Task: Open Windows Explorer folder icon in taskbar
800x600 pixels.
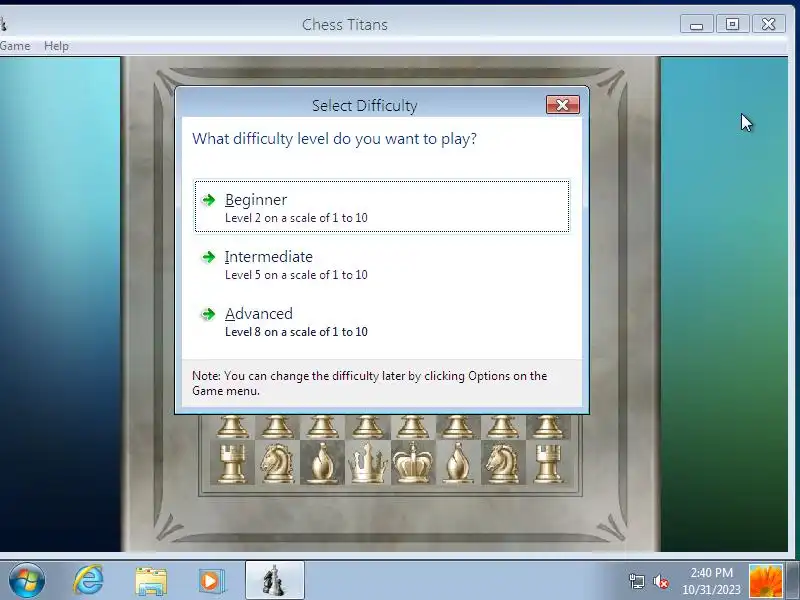Action: [x=151, y=581]
